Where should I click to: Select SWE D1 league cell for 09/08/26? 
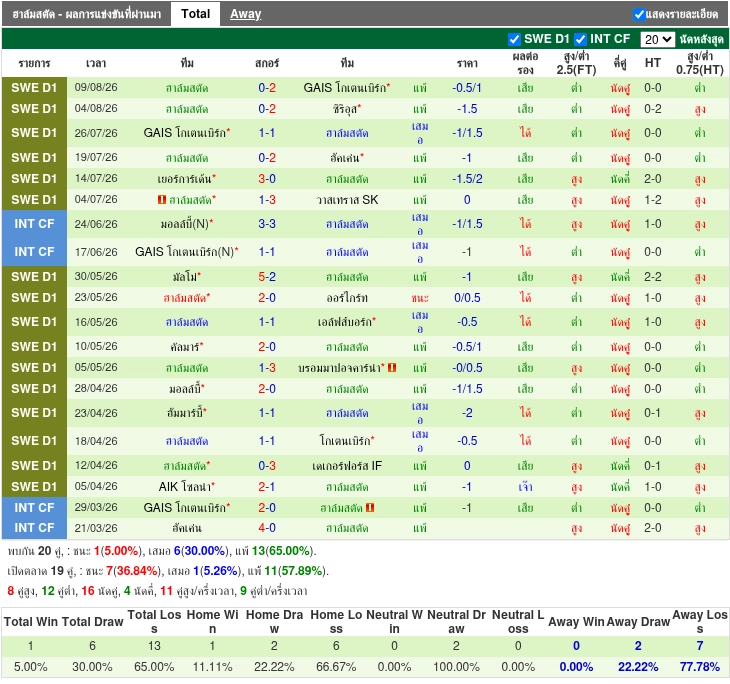(x=34, y=88)
